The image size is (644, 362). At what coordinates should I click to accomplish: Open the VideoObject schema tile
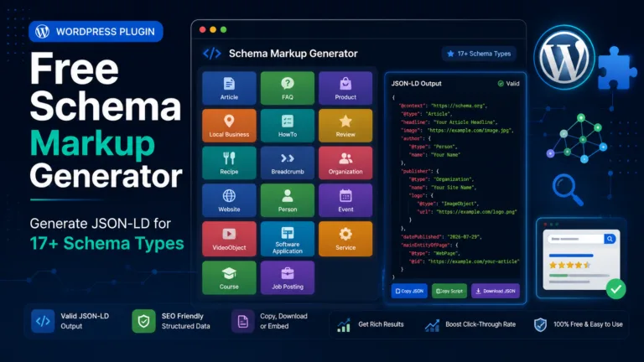coord(229,239)
